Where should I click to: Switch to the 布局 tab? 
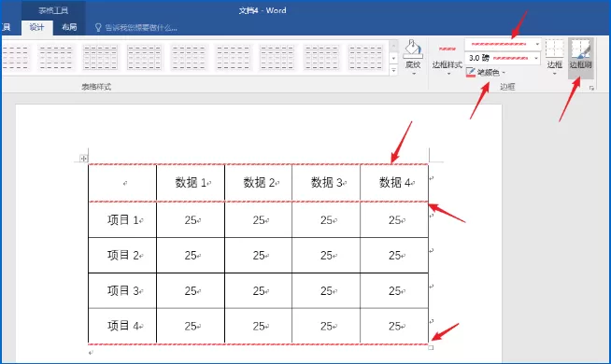69,27
